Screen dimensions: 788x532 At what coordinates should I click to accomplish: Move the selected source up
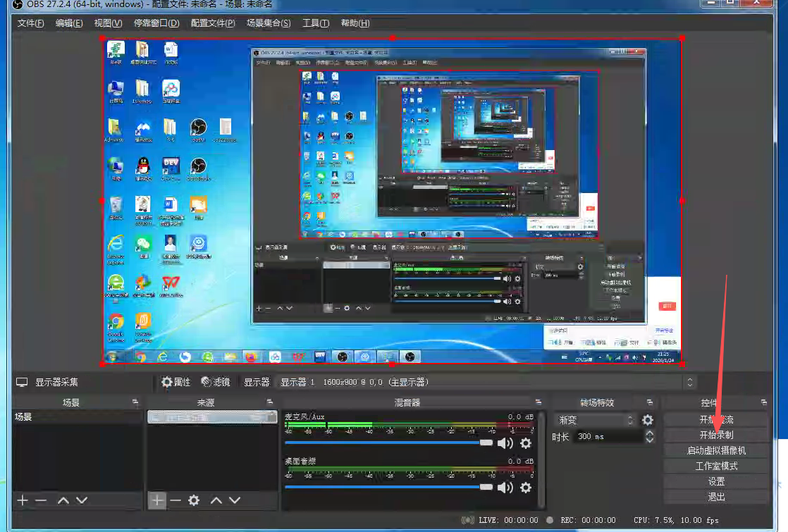click(x=216, y=500)
